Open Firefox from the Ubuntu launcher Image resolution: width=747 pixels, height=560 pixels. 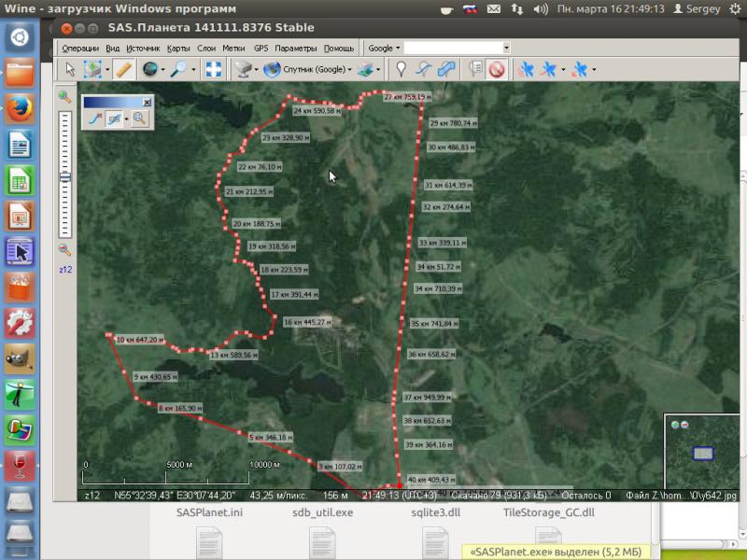(20, 108)
